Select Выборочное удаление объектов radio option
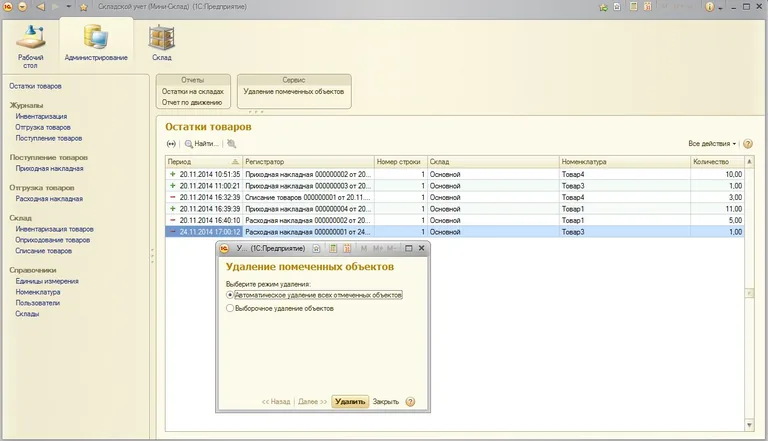 coord(231,309)
